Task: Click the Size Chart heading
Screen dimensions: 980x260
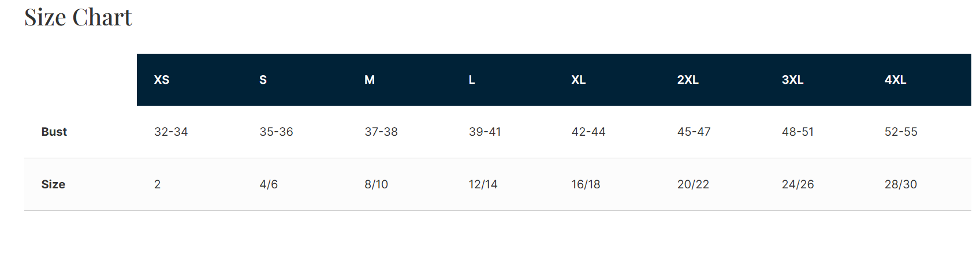Action: (x=78, y=17)
